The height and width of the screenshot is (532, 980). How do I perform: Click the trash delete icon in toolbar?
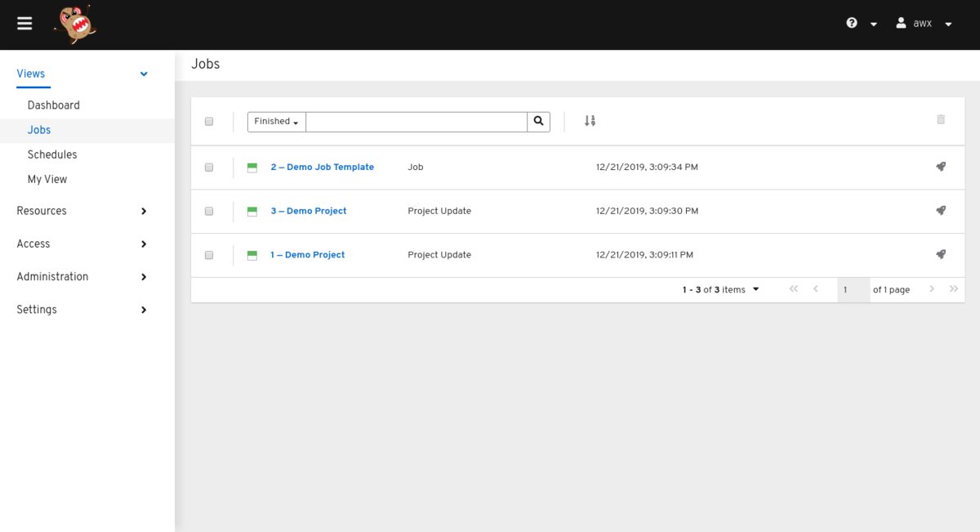point(941,119)
